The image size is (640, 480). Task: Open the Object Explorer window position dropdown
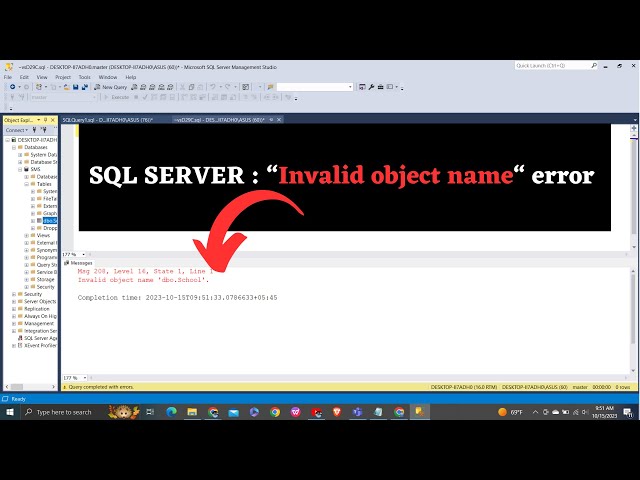(39, 120)
